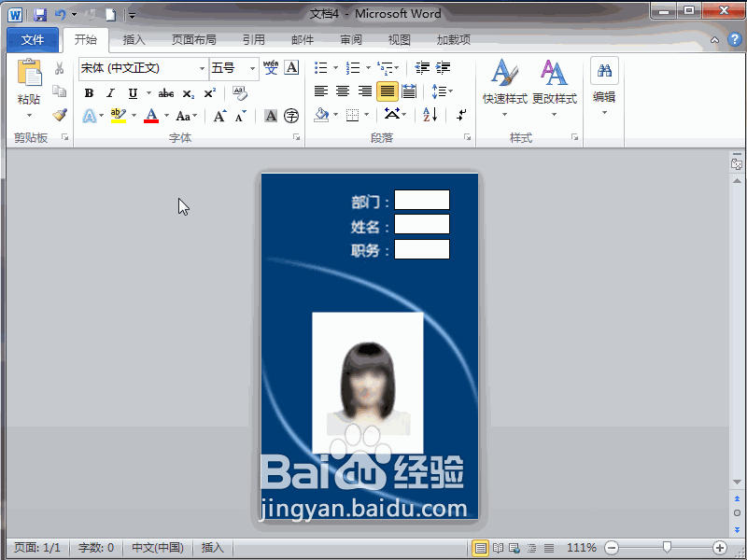The image size is (747, 560).
Task: Switch to the 插入 ribbon tab
Action: click(134, 40)
